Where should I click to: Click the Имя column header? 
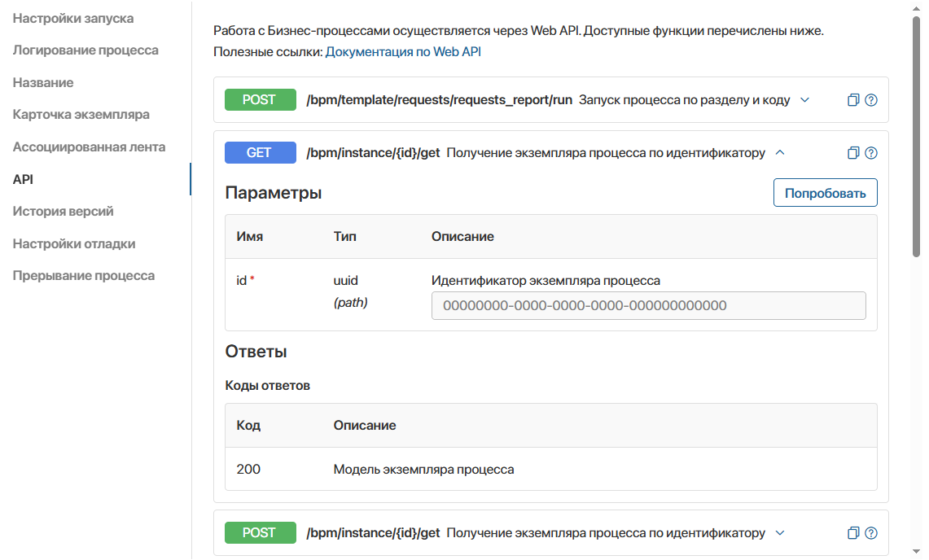pos(249,236)
